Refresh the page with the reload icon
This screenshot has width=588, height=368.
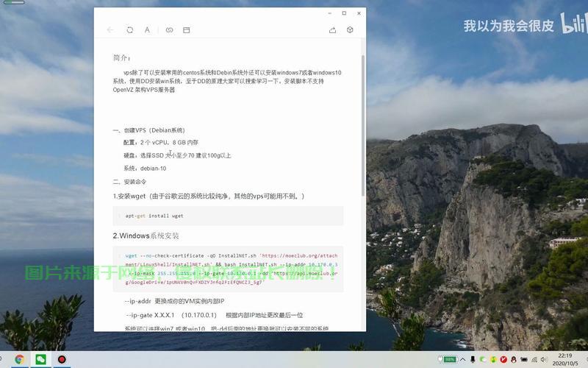pyautogui.click(x=130, y=30)
